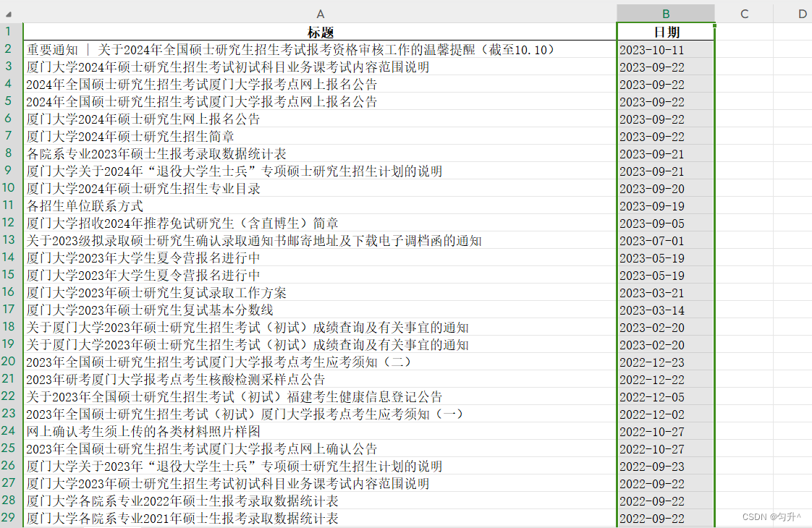Click cell about 报考点网上确认公告
Image resolution: width=812 pixels, height=528 pixels.
click(x=320, y=448)
